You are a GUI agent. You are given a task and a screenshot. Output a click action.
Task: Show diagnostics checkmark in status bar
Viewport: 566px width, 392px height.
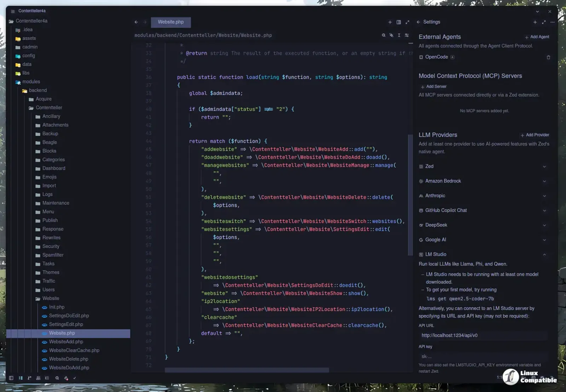click(75, 378)
